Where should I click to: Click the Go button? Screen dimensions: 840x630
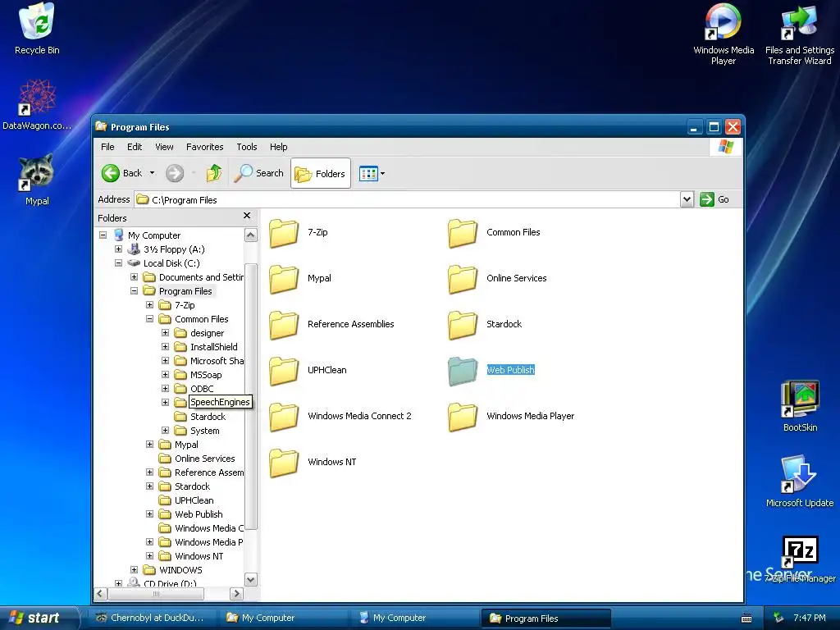point(714,199)
